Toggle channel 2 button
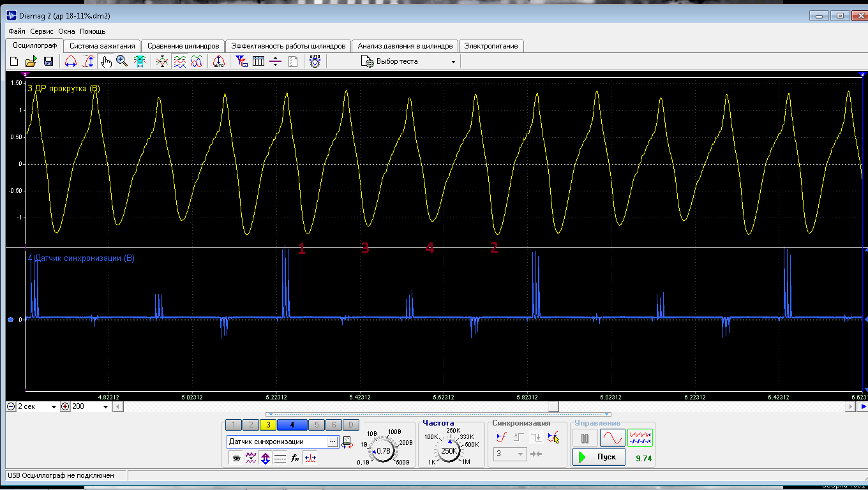The height and width of the screenshot is (490, 868). coord(251,424)
